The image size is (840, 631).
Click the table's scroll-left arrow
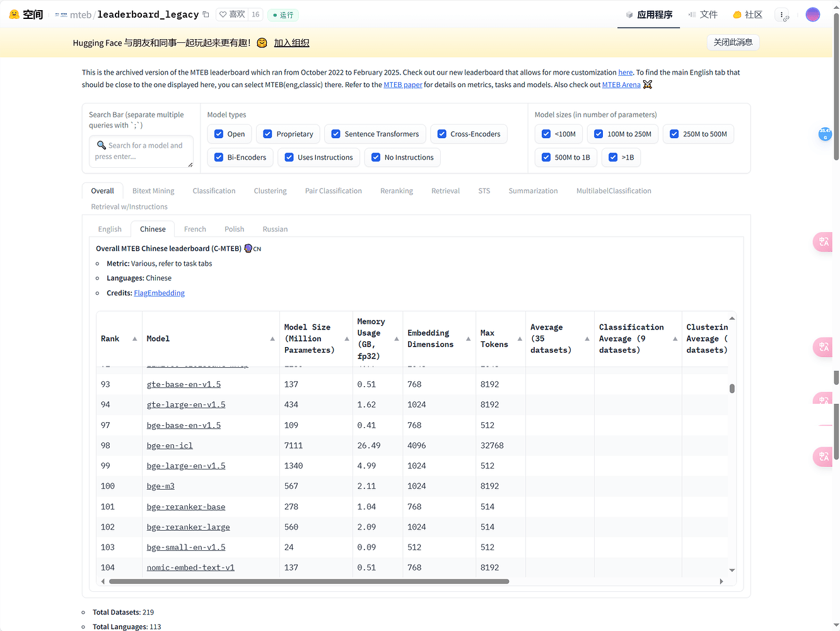103,582
